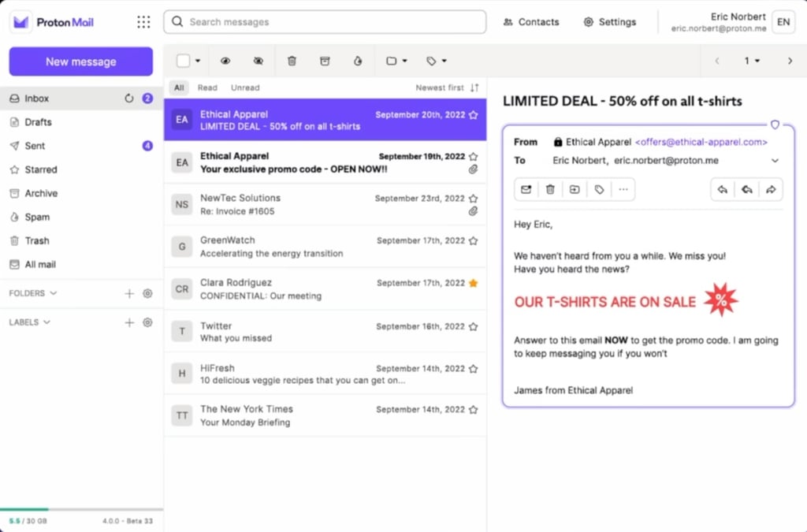Expand recipient details chevron in To row
This screenshot has width=807, height=532.
point(775,161)
